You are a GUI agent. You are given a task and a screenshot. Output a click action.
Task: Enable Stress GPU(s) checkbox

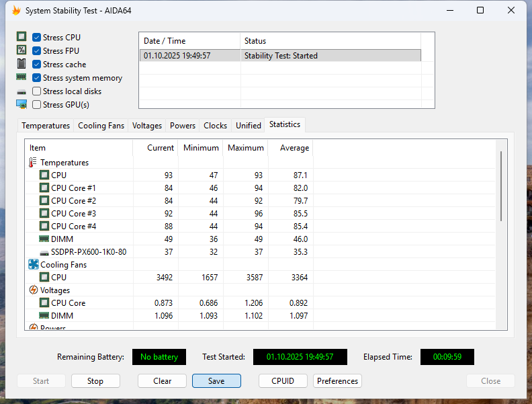pyautogui.click(x=37, y=105)
